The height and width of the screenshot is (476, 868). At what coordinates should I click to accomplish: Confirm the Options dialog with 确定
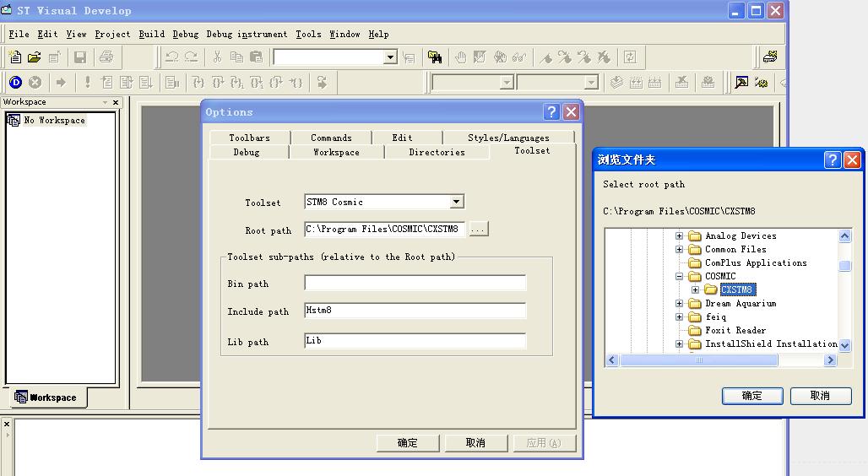click(x=408, y=443)
